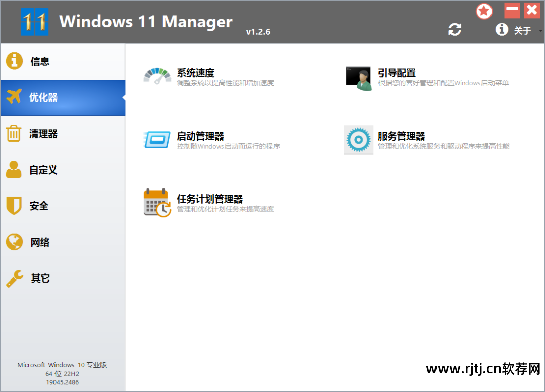This screenshot has width=545, height=392.
Task: Open the 启动管理器 tool title
Action: [200, 136]
